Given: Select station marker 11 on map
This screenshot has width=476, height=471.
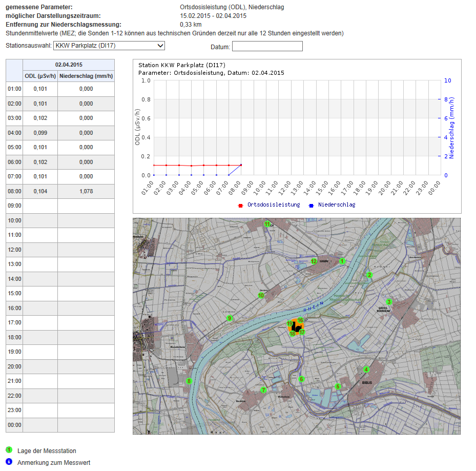Looking at the screenshot, I should coord(266,224).
